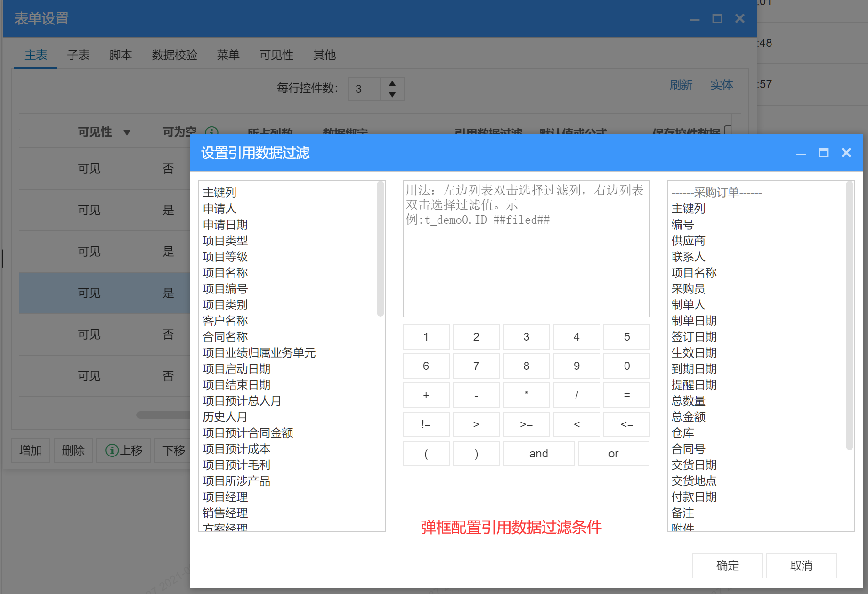868x594 pixels.
Task: Click the info icon beside 可为空 header
Action: pyautogui.click(x=212, y=131)
